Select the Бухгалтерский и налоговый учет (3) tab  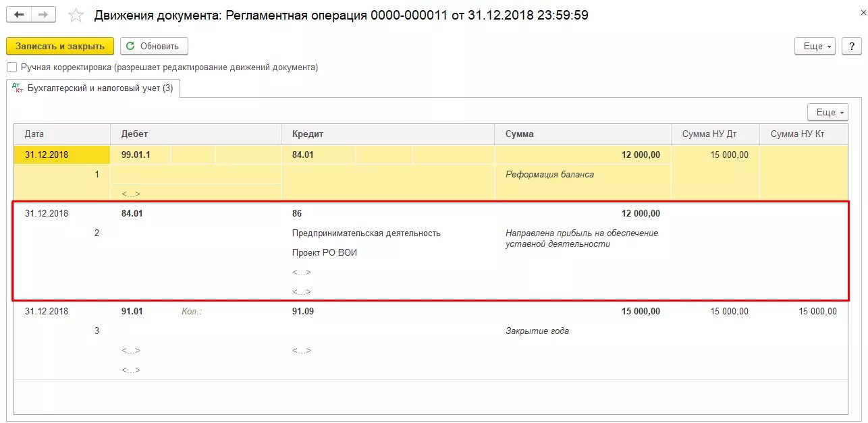click(x=93, y=88)
